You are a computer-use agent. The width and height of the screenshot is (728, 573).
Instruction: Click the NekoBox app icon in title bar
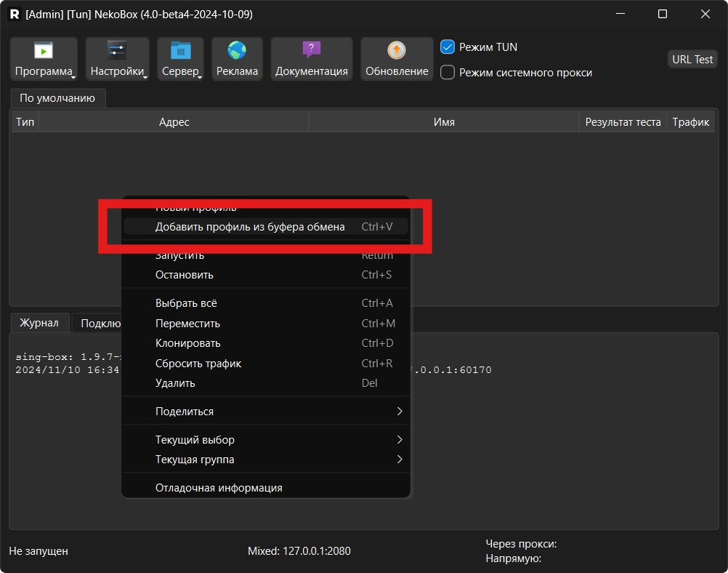pyautogui.click(x=15, y=14)
